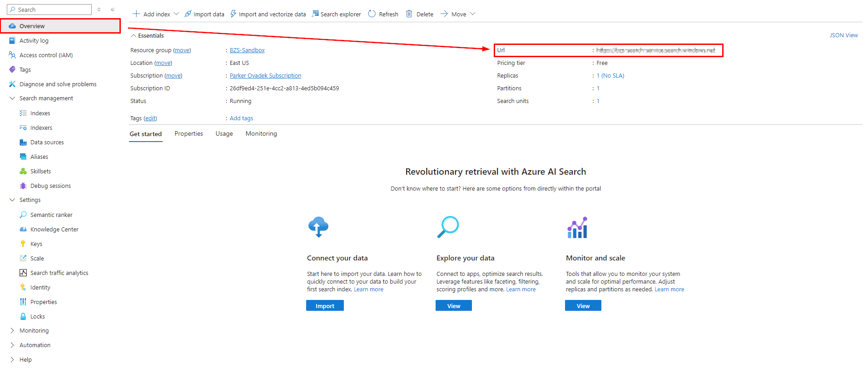Screen dimensions: 868x368
Task: Expand the Automation group
Action: [12, 345]
